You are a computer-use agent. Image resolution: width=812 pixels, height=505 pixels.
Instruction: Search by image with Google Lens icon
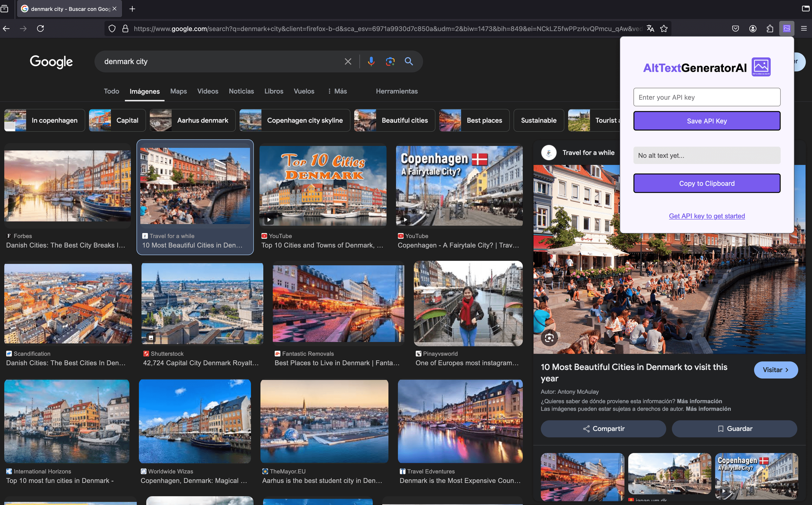click(x=390, y=61)
